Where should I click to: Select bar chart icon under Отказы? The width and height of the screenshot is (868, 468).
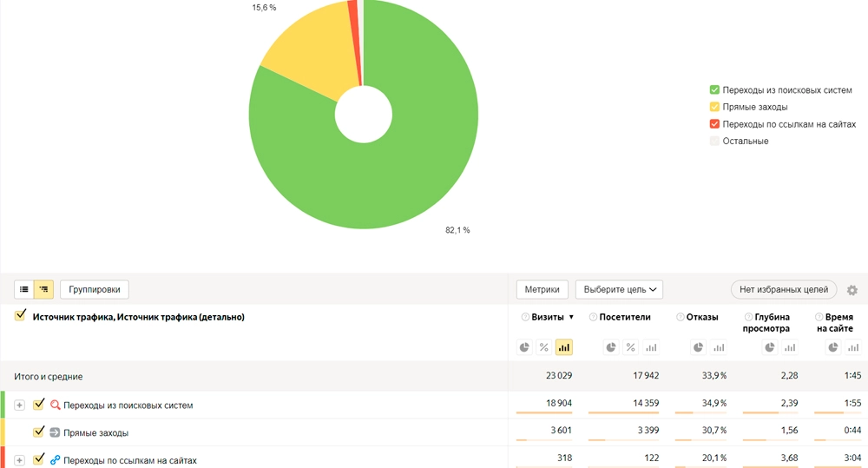[x=719, y=347]
